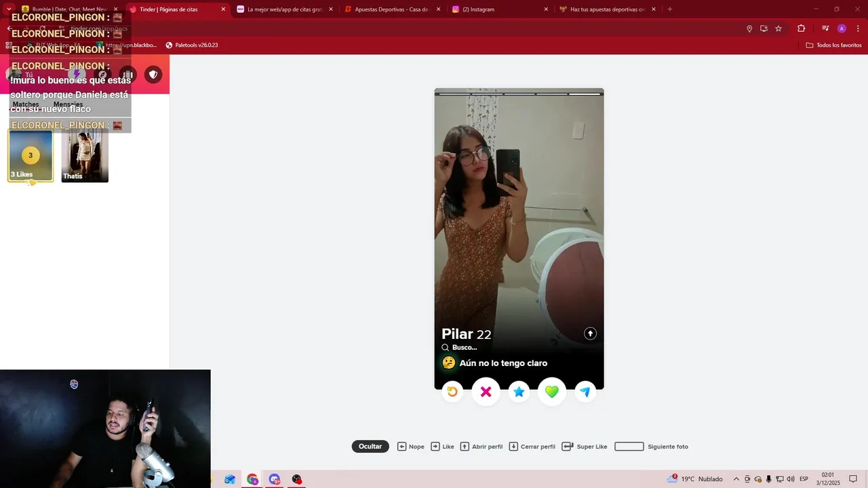Close the Tinder browser tab

(223, 9)
